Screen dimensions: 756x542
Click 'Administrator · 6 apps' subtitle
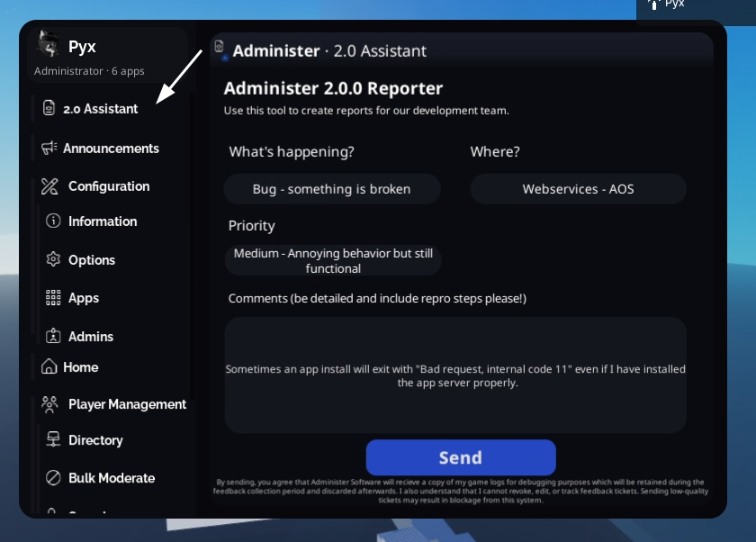point(89,71)
